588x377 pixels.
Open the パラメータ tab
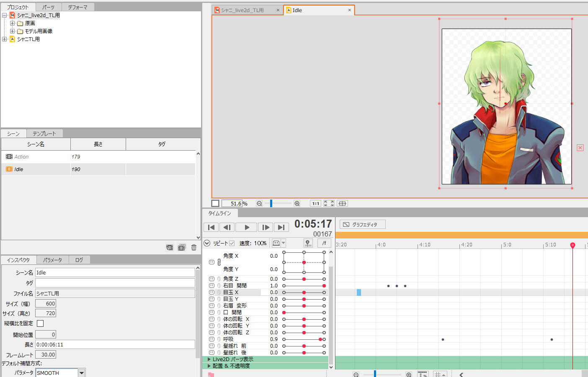pos(52,260)
